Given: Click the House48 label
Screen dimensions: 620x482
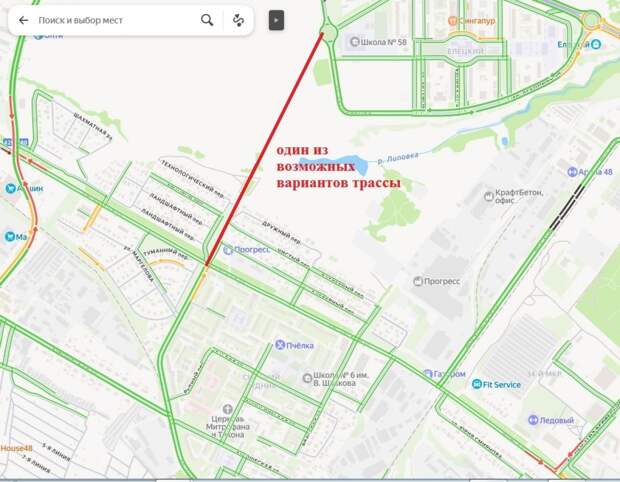Looking at the screenshot, I should pos(16,448).
